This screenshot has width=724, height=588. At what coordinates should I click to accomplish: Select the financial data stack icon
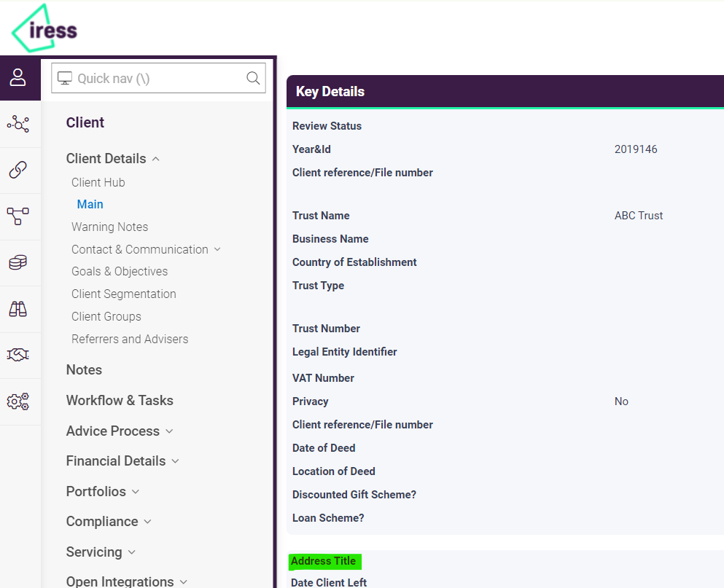click(x=20, y=263)
